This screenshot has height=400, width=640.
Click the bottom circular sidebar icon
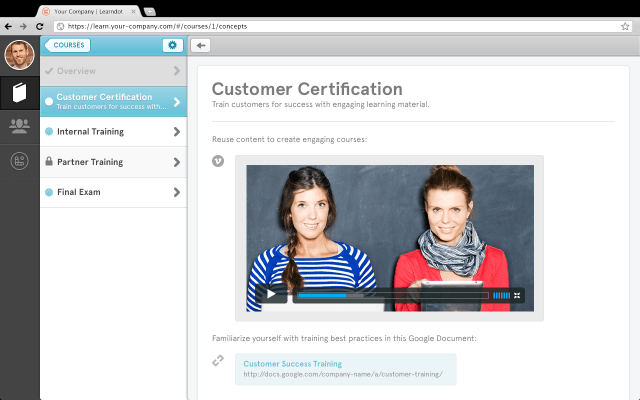click(x=19, y=160)
